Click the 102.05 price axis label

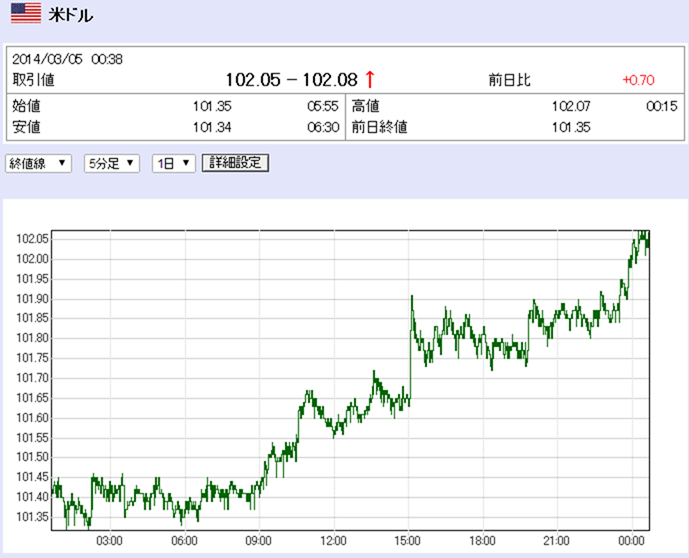(x=32, y=239)
